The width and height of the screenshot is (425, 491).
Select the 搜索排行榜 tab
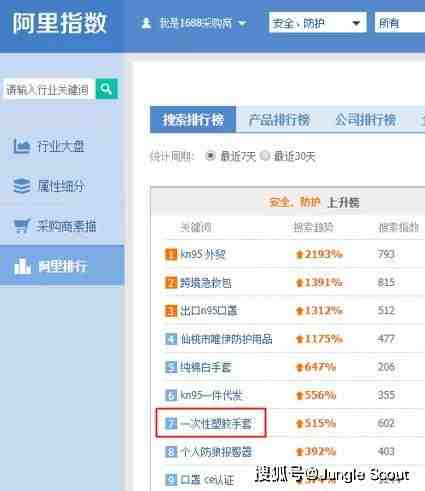[193, 119]
